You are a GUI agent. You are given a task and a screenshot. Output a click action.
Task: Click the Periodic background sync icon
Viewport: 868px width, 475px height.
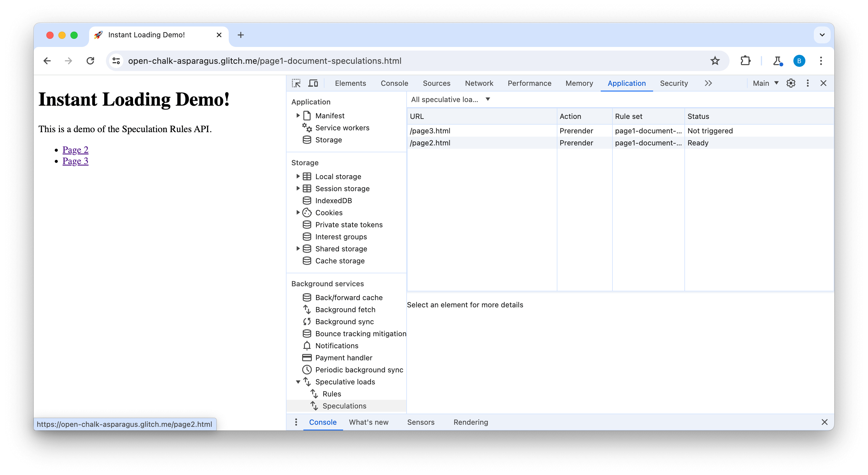pos(306,370)
